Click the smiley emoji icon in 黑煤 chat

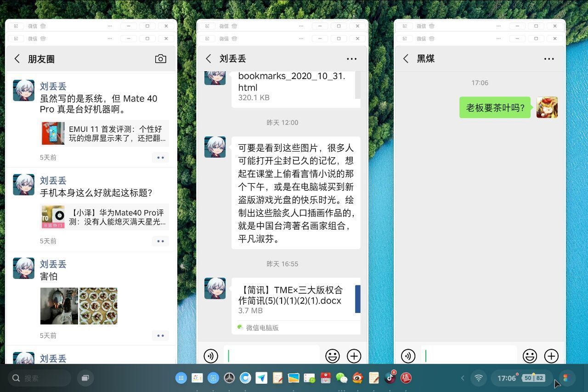530,356
